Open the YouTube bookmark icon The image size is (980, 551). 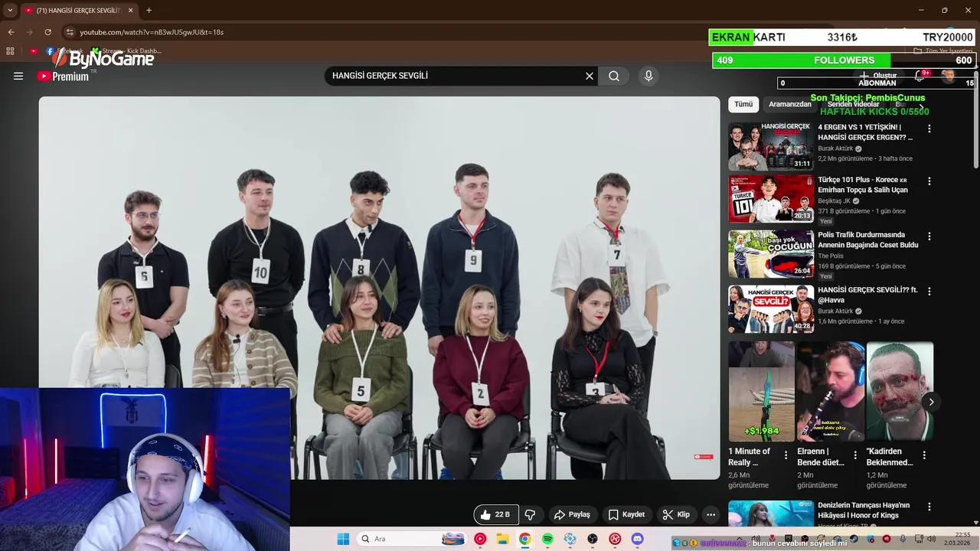click(33, 51)
